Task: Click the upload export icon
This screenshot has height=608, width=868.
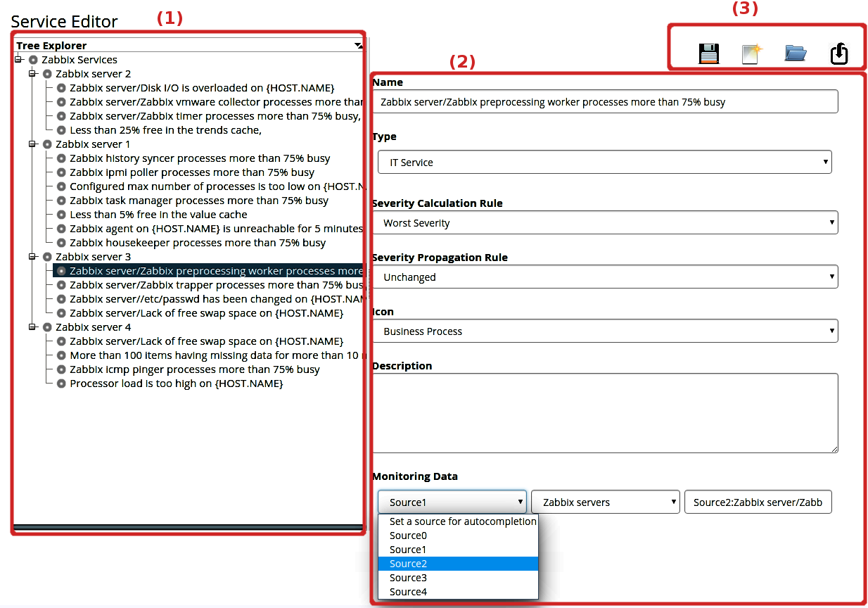Action: (839, 53)
